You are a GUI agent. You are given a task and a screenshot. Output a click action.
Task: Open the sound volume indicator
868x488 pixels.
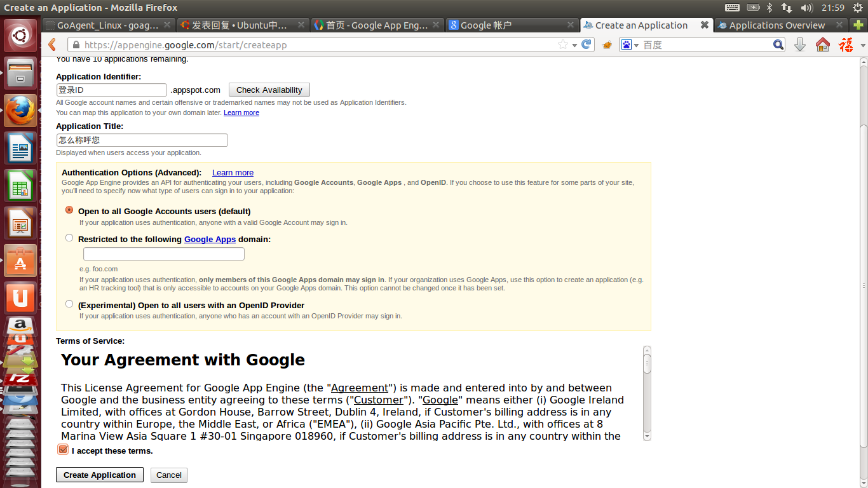(807, 8)
